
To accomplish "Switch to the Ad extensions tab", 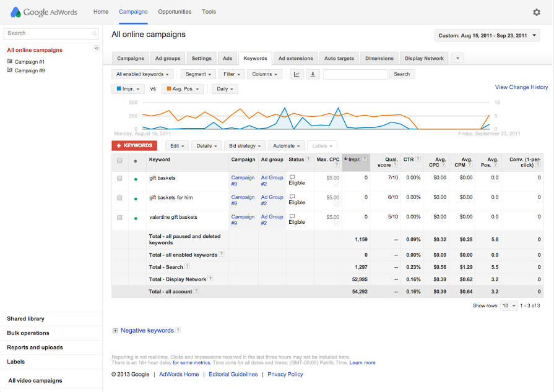I will (295, 58).
